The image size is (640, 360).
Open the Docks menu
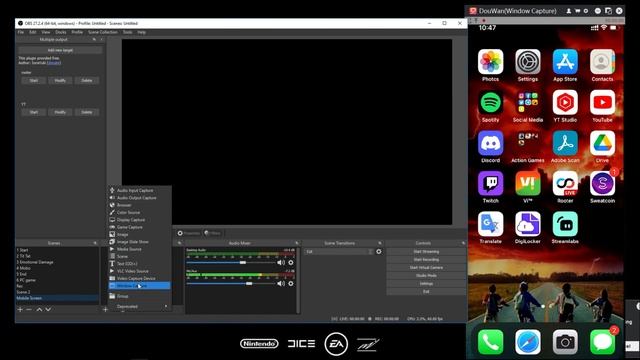[x=60, y=32]
